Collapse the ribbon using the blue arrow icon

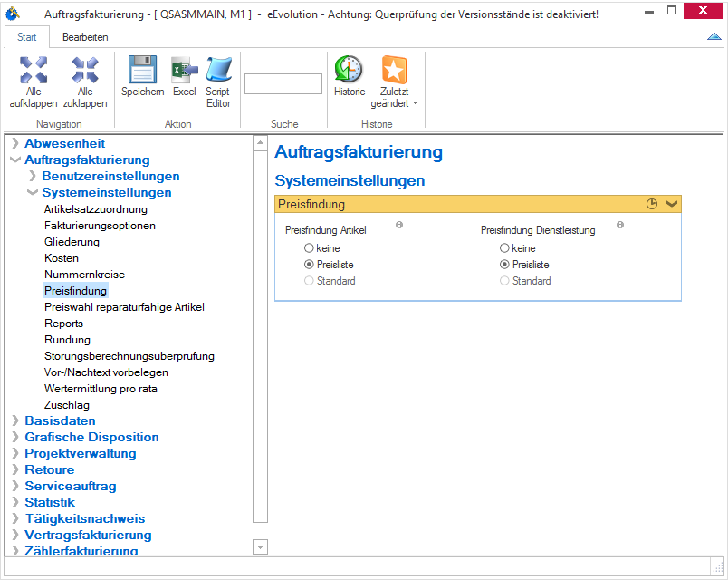714,36
